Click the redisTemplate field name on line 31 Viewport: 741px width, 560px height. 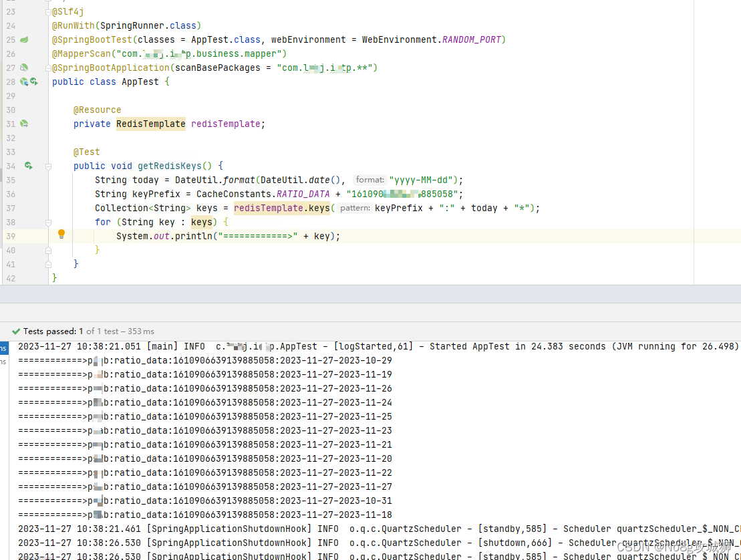tap(225, 124)
